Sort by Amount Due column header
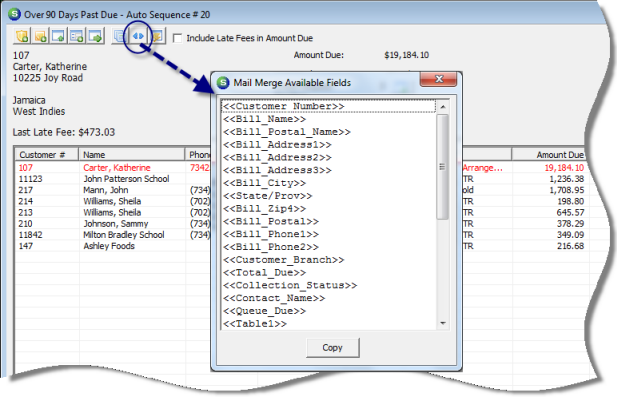The image size is (617, 397). click(549, 155)
